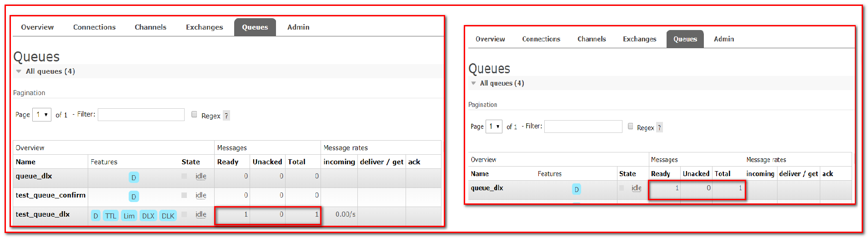Click the DLK feature badge on test_queue_dlx
Screen dimensions: 868x238
[x=168, y=216]
